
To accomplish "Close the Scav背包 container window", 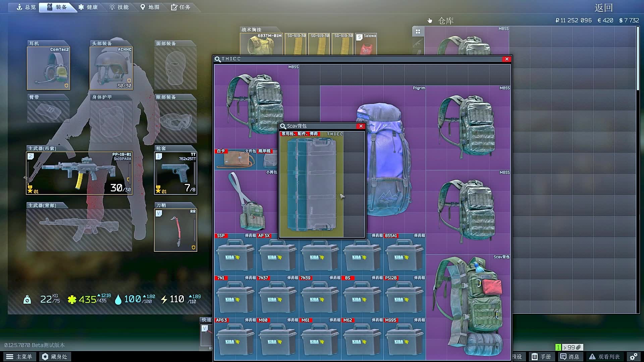I will tap(361, 126).
